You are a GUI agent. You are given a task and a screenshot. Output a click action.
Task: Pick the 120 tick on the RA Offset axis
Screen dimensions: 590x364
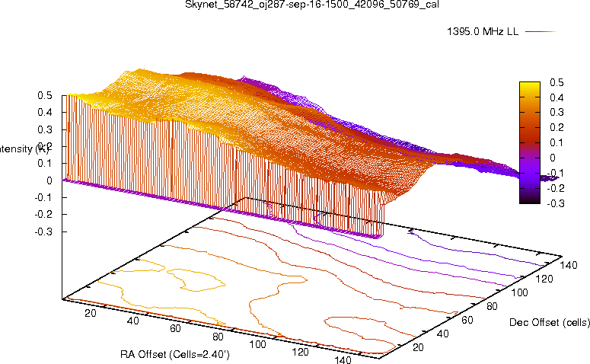point(300,352)
